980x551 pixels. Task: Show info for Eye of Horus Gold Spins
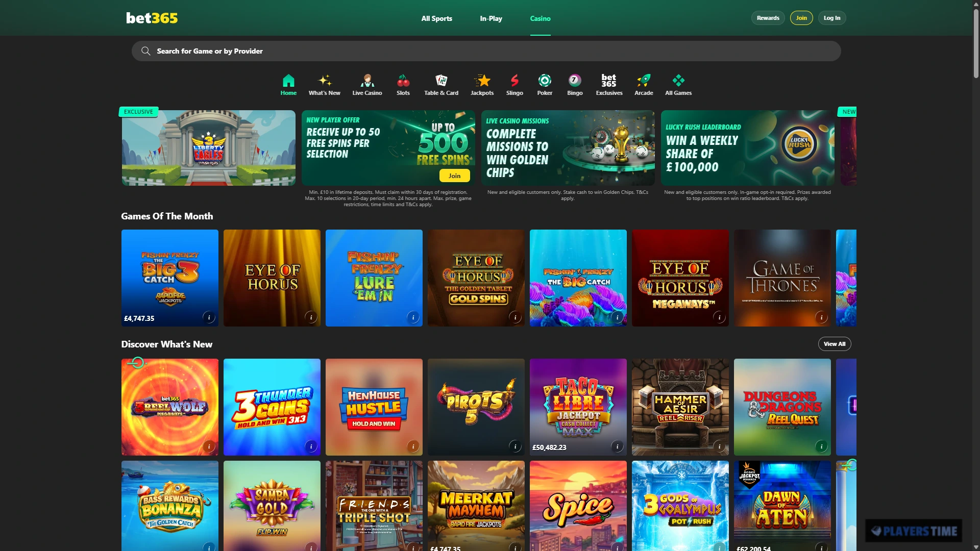(x=515, y=317)
